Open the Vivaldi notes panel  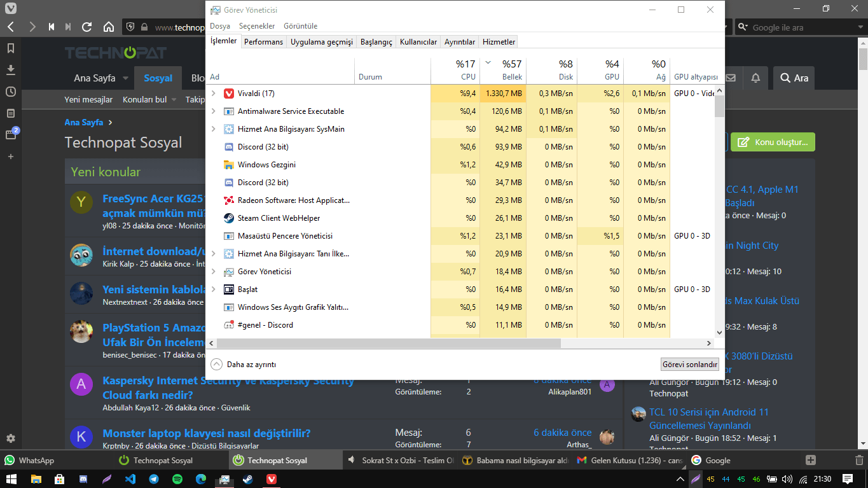click(11, 113)
